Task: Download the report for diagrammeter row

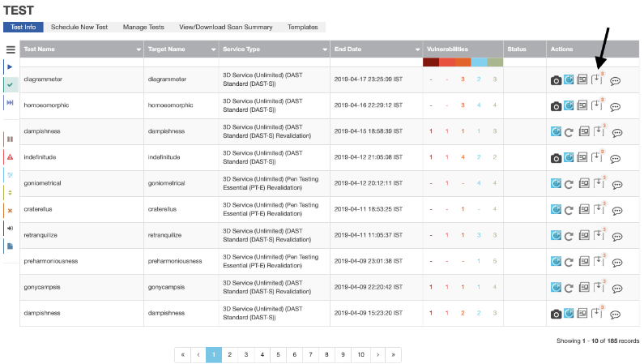Action: [x=596, y=79]
